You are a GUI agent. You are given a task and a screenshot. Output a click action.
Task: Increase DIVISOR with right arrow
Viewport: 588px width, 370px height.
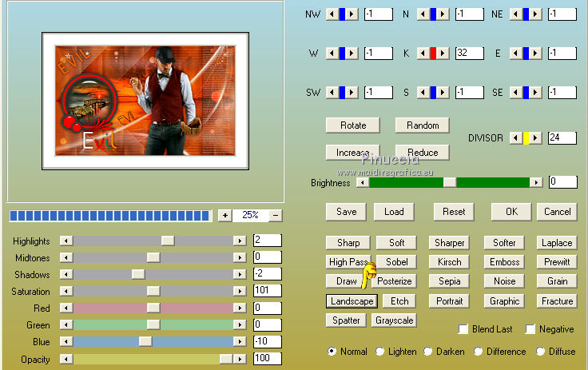[x=535, y=138]
